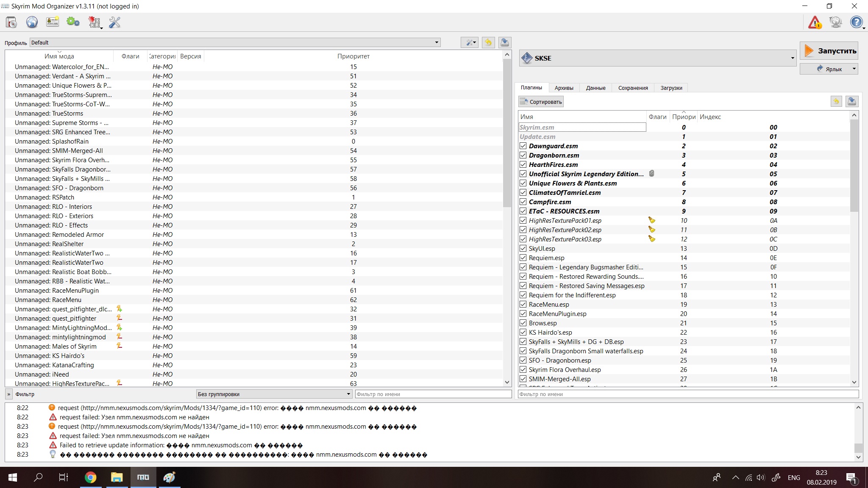Toggle HearthFires.esm checkbox

click(523, 164)
